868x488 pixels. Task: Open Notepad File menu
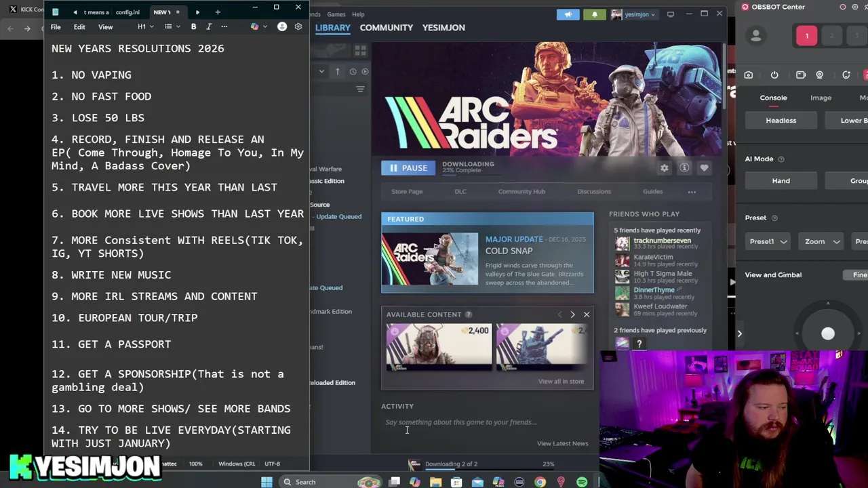56,27
